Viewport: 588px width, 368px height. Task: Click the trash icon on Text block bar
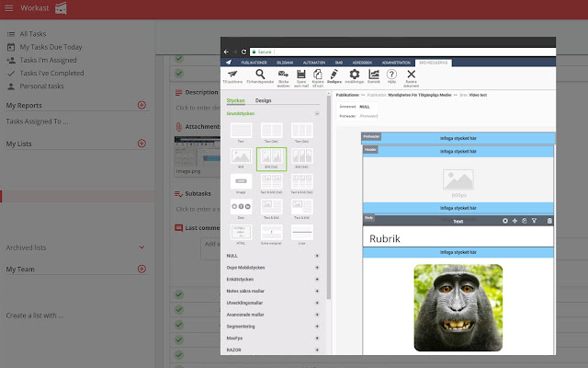pyautogui.click(x=549, y=221)
